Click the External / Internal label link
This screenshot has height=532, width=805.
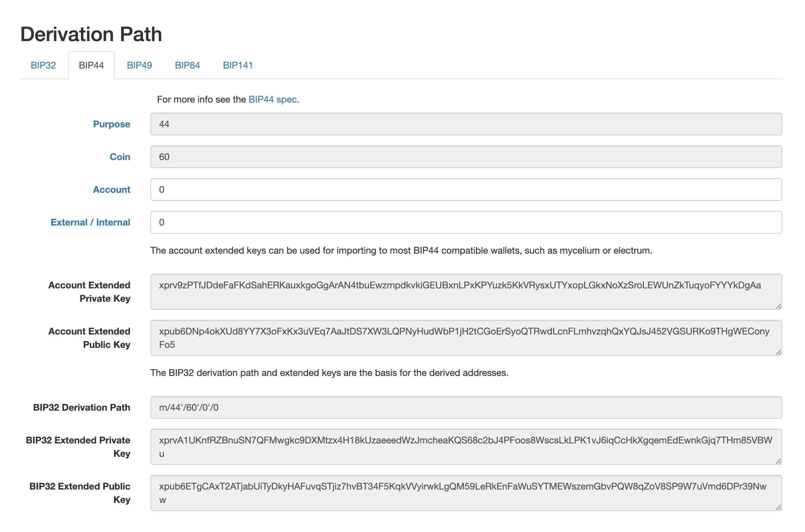(x=91, y=222)
